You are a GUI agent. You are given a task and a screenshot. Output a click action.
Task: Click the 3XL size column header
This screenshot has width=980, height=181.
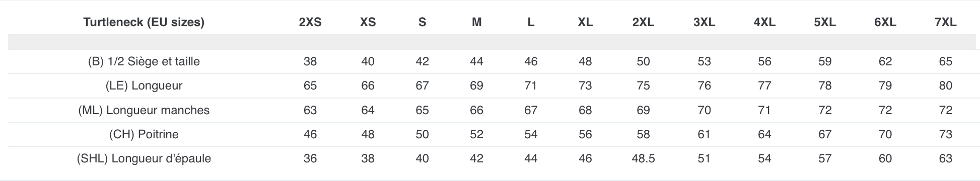pos(704,22)
